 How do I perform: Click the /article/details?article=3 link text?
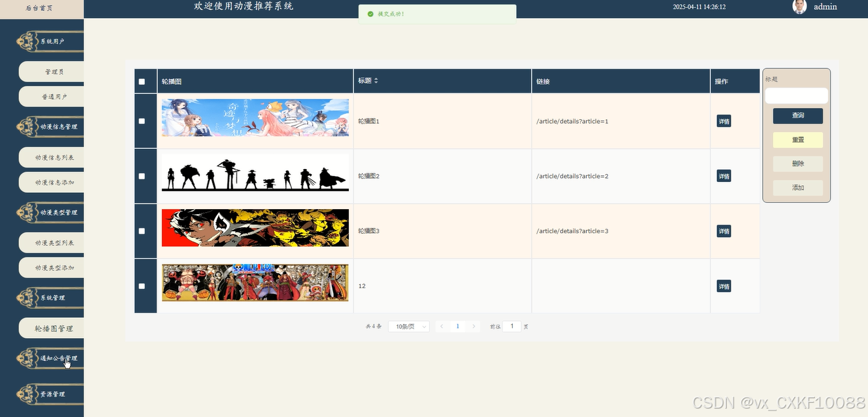click(x=572, y=231)
